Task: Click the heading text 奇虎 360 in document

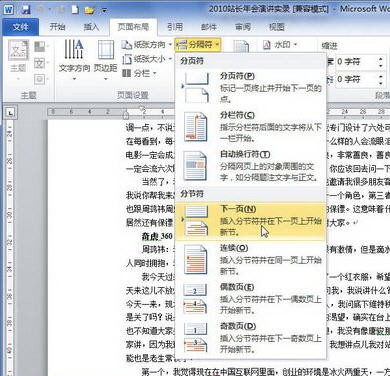Action: [157, 236]
